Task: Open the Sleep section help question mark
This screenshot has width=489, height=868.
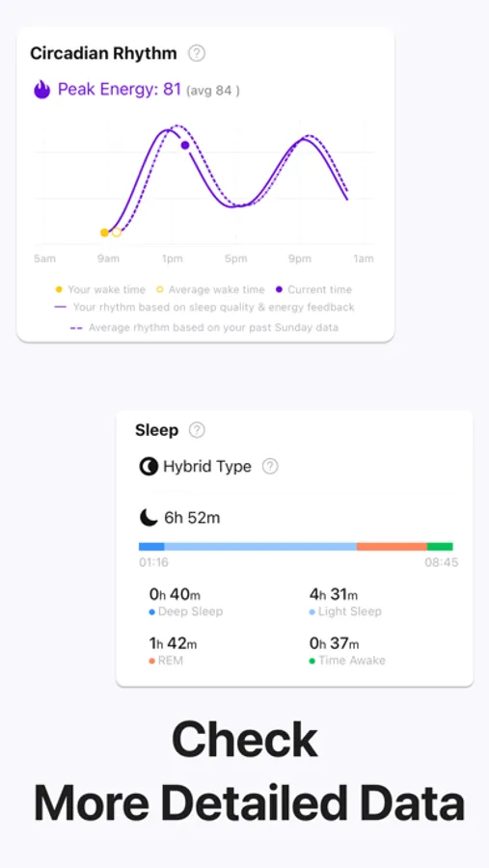Action: pyautogui.click(x=197, y=430)
